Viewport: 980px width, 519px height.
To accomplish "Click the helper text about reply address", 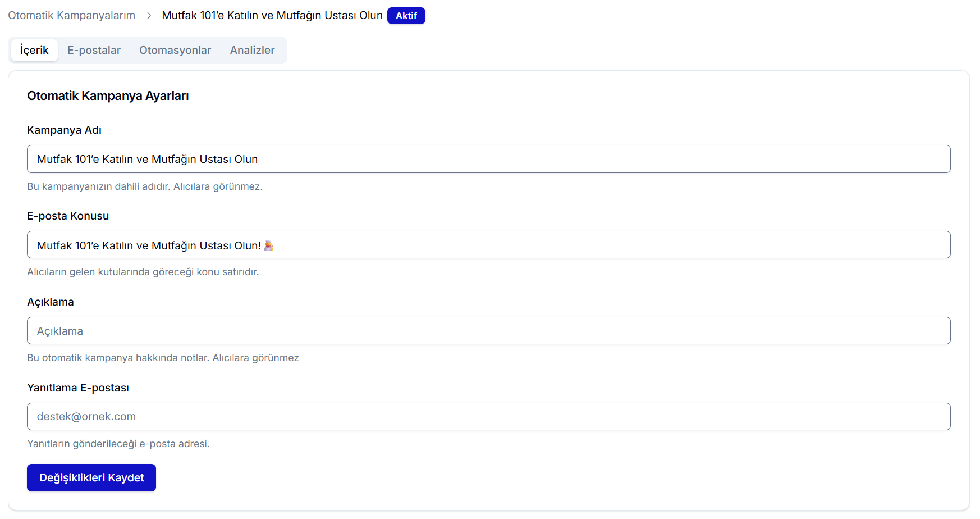I will (118, 444).
